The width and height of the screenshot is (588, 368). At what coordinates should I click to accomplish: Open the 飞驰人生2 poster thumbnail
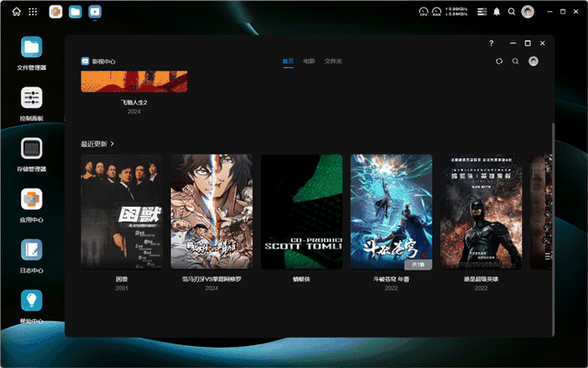(134, 81)
